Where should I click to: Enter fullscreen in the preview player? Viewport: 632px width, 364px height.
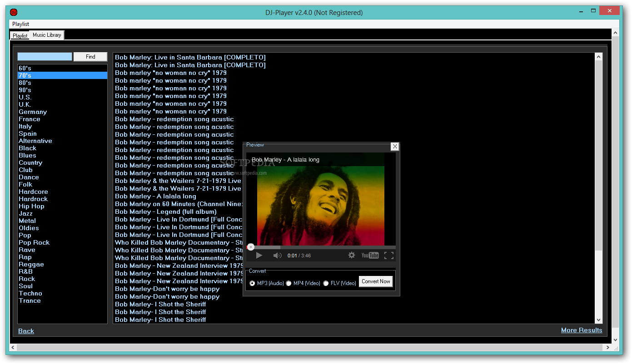pyautogui.click(x=389, y=256)
